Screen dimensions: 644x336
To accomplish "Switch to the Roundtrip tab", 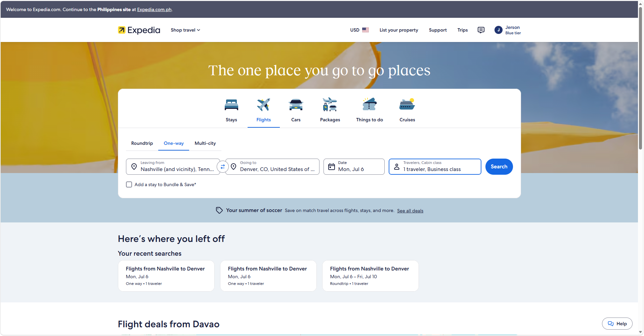I will click(x=142, y=143).
